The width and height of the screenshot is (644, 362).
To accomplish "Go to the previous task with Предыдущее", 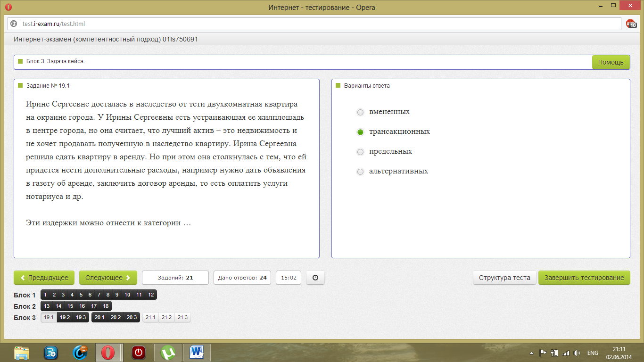I will 44,278.
